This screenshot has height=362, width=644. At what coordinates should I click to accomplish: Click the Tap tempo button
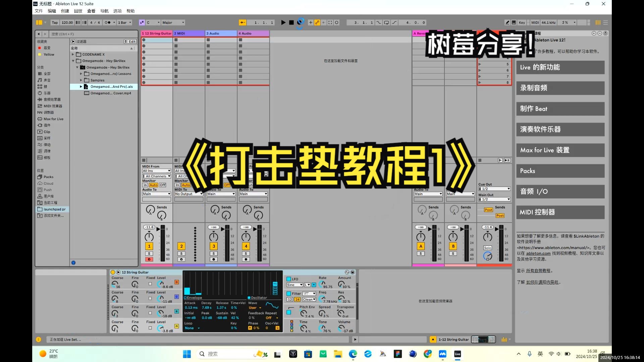click(55, 22)
